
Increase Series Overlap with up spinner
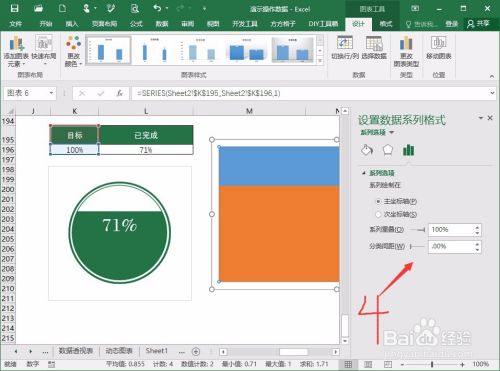tap(478, 227)
